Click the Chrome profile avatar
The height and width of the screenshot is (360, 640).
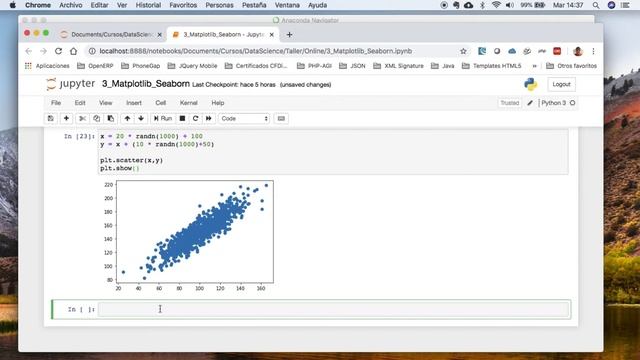click(x=578, y=51)
